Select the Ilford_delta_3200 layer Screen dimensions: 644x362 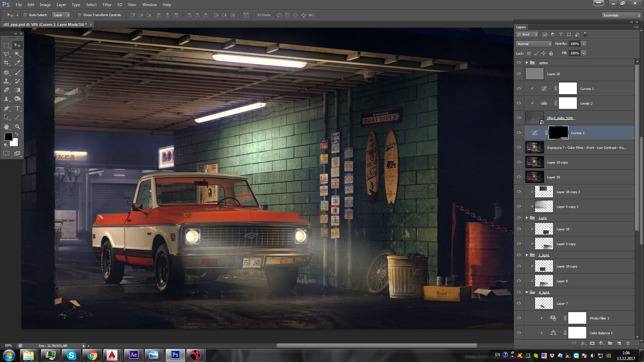pos(579,118)
